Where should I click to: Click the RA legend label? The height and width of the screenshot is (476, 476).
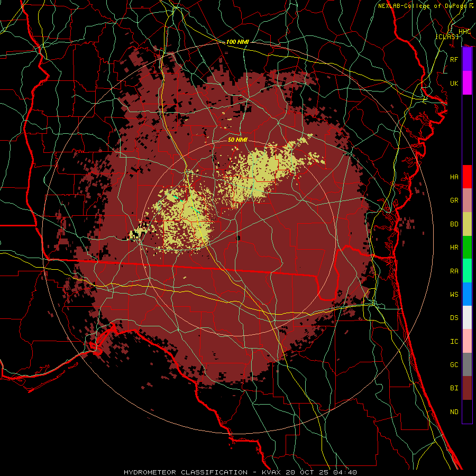point(454,271)
